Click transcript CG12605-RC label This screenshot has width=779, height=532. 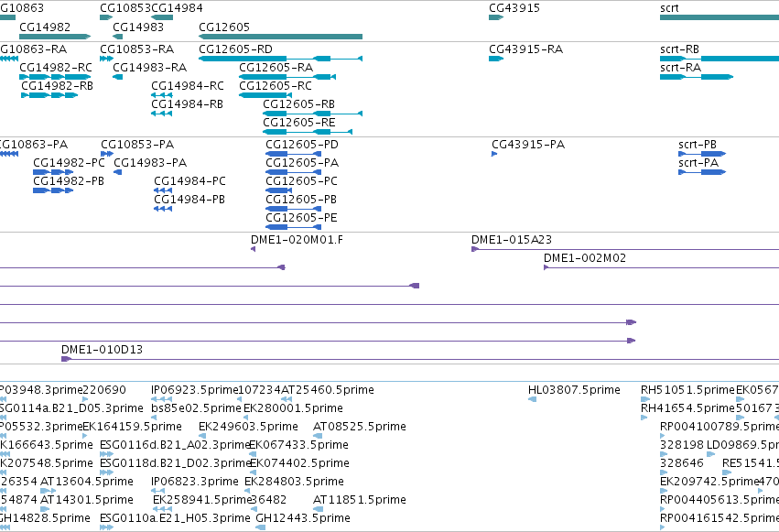coord(276,86)
